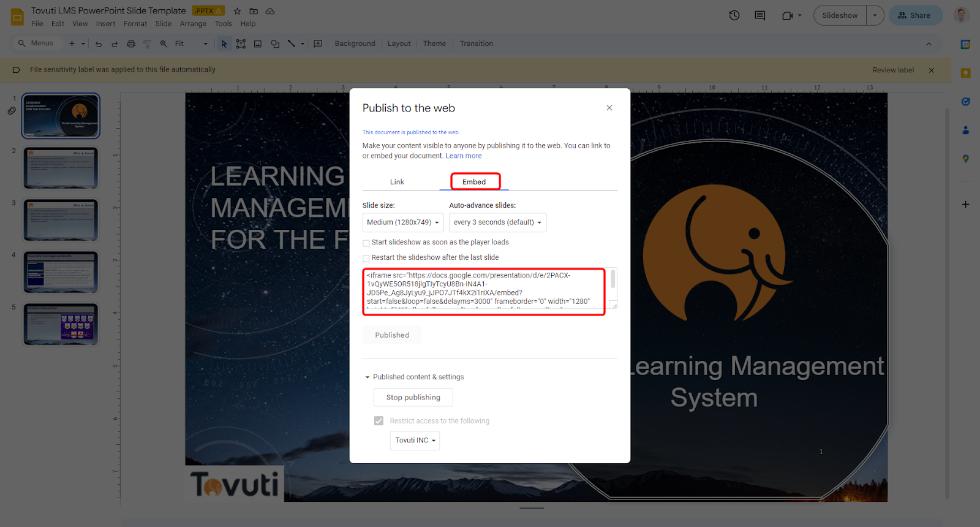Collapse the toolbar with the chevron
Image resolution: width=980 pixels, height=527 pixels.
[929, 44]
